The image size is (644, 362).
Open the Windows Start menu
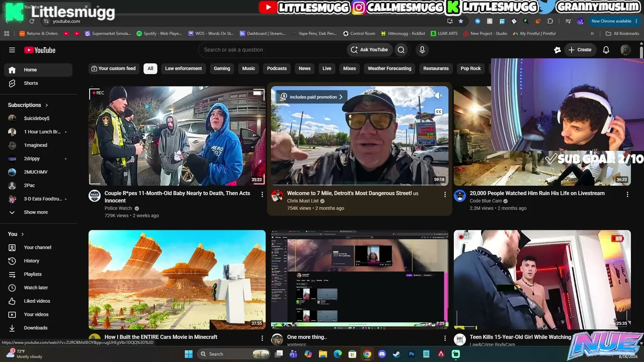(189, 354)
